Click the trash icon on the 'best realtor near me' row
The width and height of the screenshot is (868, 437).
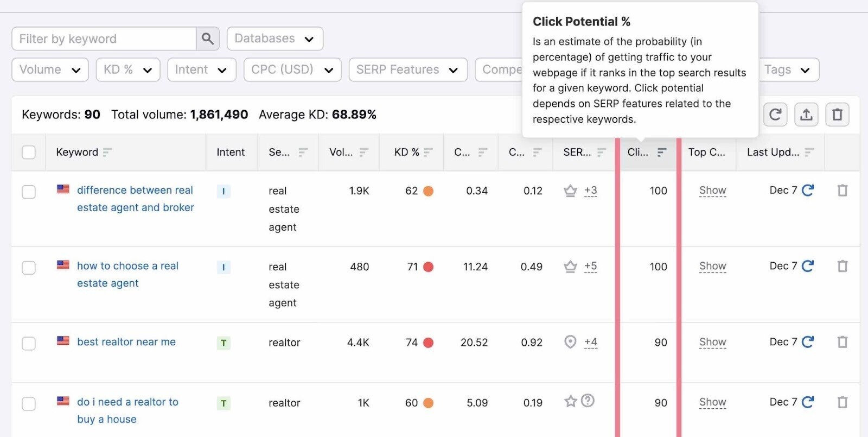(x=842, y=342)
